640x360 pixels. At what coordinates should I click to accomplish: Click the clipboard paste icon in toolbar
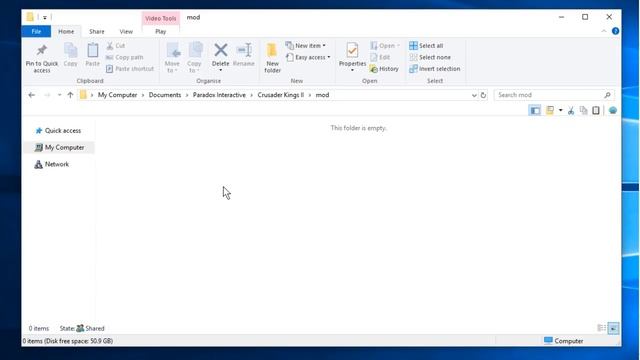tap(596, 110)
